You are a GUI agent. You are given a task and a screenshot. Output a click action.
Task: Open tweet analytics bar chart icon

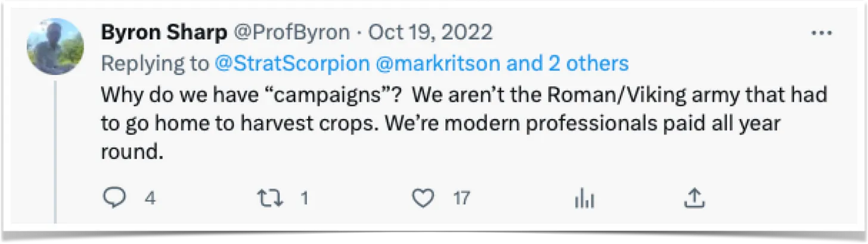coord(585,199)
